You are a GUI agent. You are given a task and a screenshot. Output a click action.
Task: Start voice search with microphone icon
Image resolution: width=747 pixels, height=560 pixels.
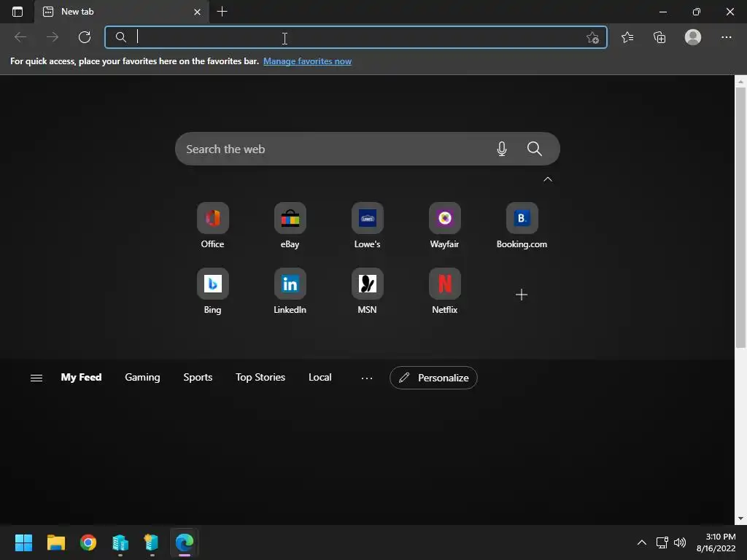[x=502, y=149]
